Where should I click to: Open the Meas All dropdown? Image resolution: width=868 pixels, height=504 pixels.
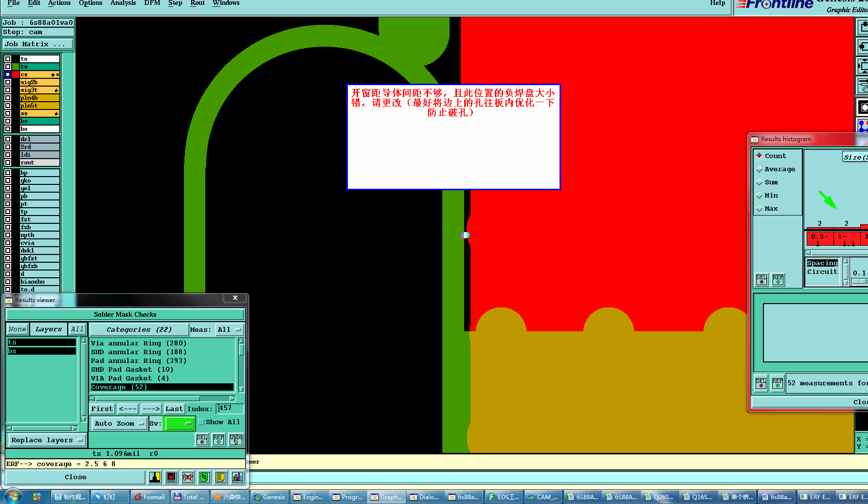(230, 329)
